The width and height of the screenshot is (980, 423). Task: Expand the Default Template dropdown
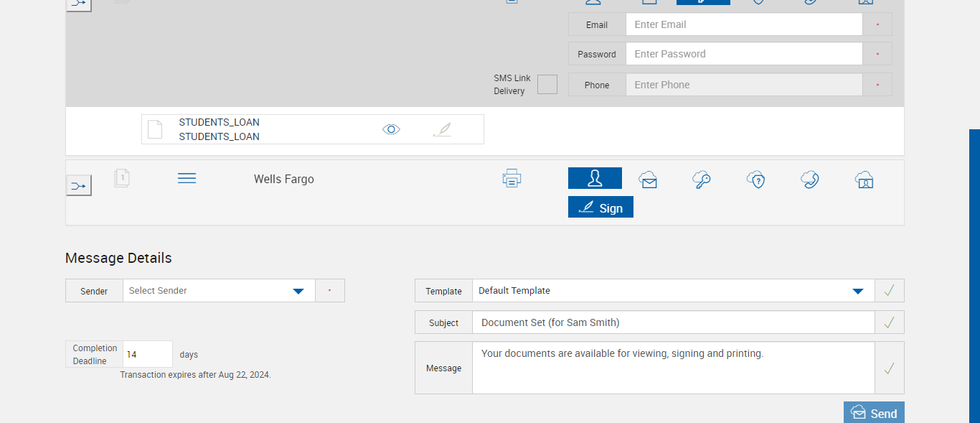pos(673,291)
